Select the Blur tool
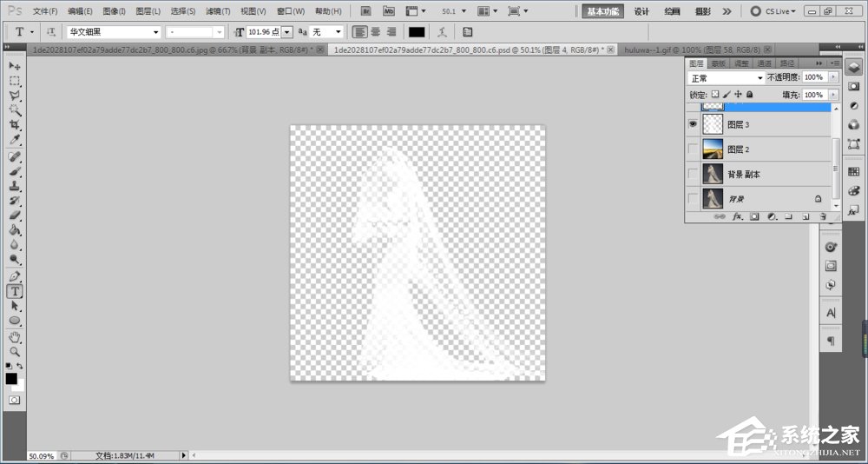Image resolution: width=868 pixels, height=464 pixels. pyautogui.click(x=15, y=244)
